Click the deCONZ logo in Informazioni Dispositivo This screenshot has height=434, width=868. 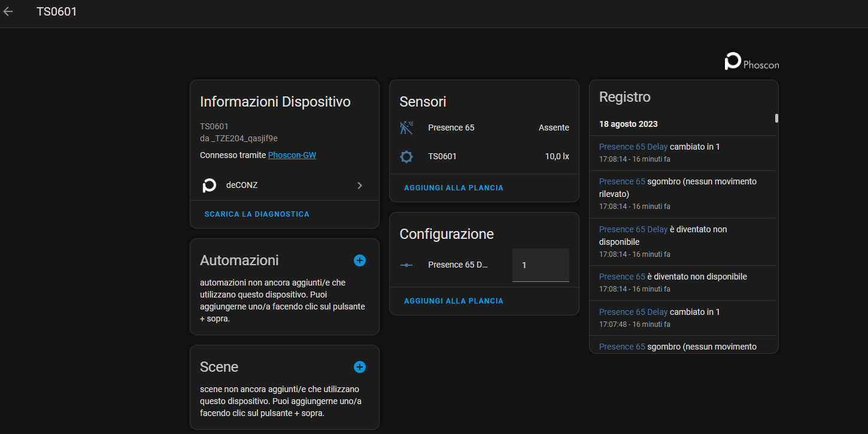coord(209,185)
